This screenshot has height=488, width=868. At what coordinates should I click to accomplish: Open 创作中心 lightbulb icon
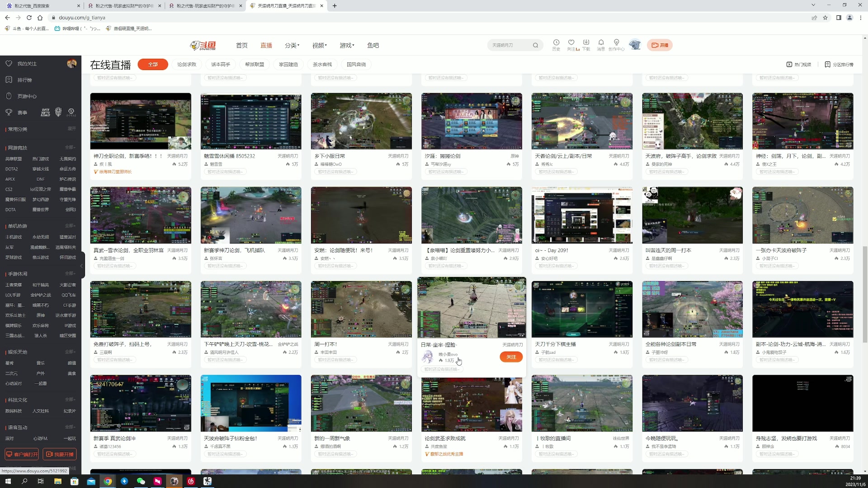pyautogui.click(x=616, y=42)
